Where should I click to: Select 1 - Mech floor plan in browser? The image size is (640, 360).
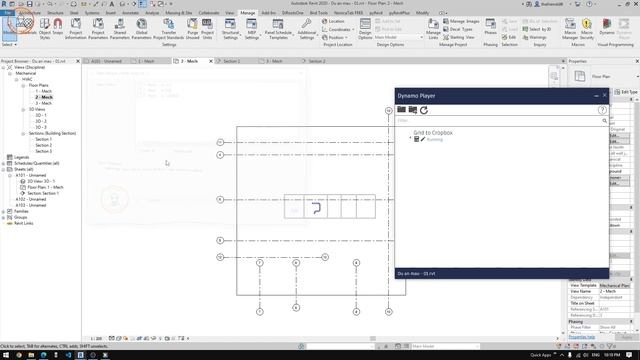tap(43, 91)
